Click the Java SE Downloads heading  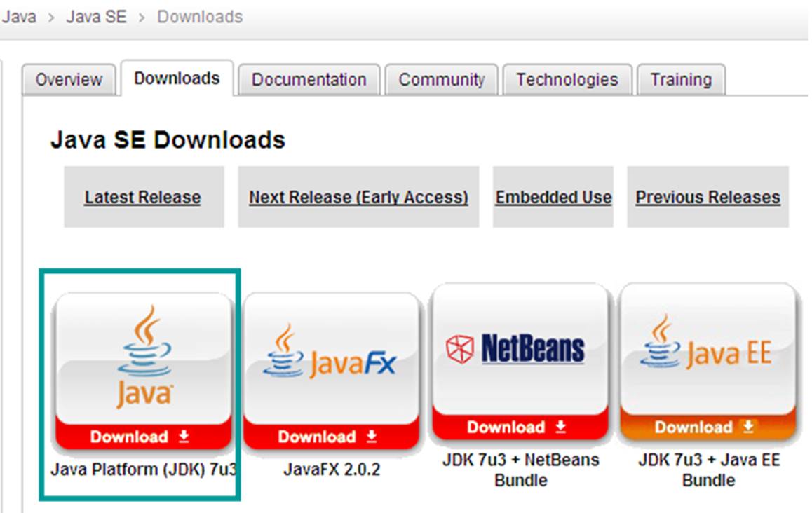tap(168, 139)
